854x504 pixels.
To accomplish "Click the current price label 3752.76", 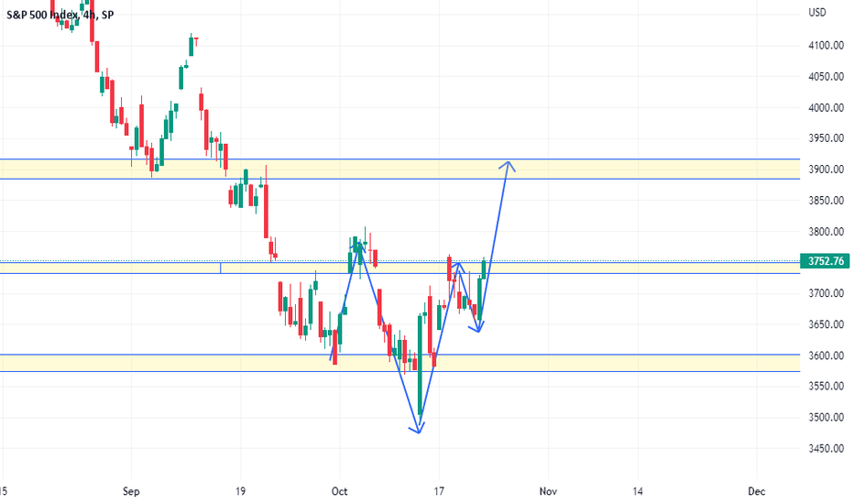I will (825, 261).
